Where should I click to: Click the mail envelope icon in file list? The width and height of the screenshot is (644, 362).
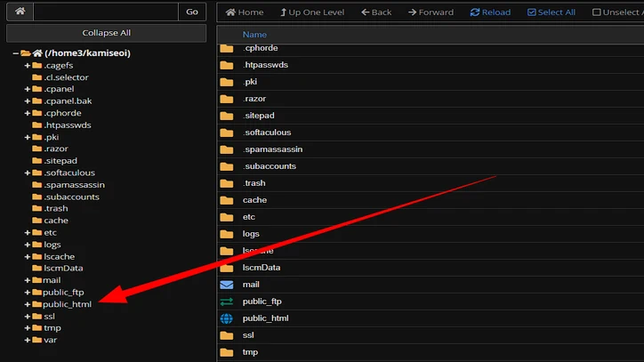pos(226,285)
